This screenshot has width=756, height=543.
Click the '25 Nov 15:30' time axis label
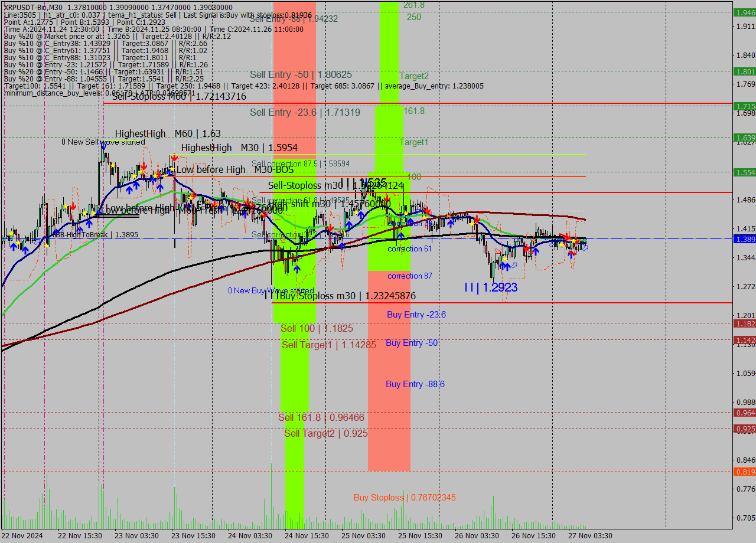click(421, 536)
